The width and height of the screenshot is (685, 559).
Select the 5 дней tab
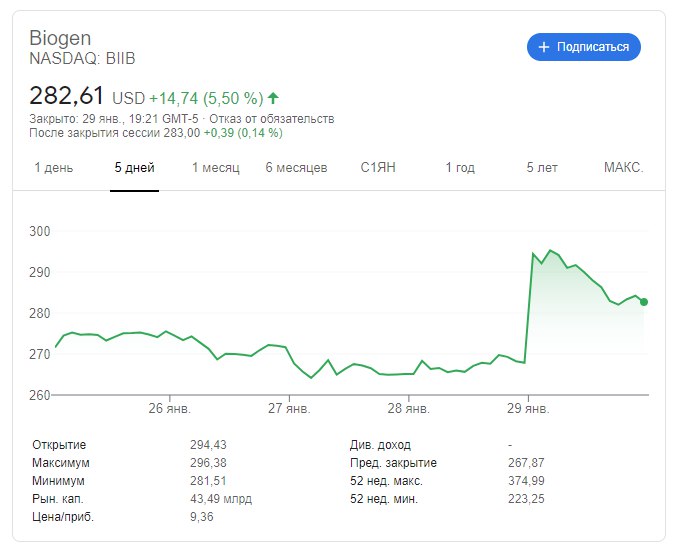tap(135, 168)
